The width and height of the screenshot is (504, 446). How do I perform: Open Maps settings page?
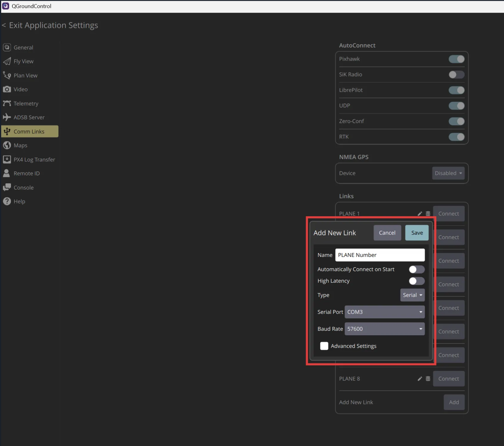click(x=30, y=145)
